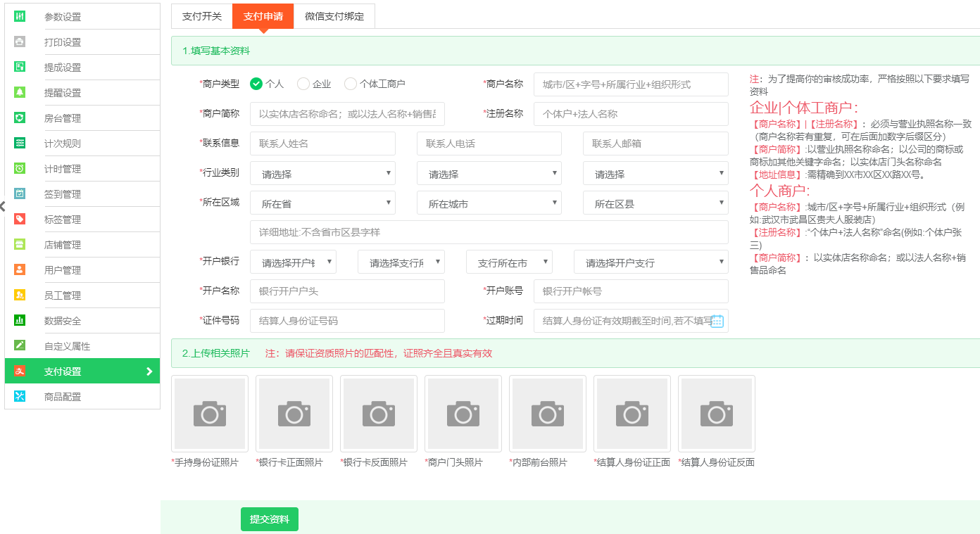The image size is (980, 534).
Task: Click the 计次规则 sidebar icon
Action: 20,143
